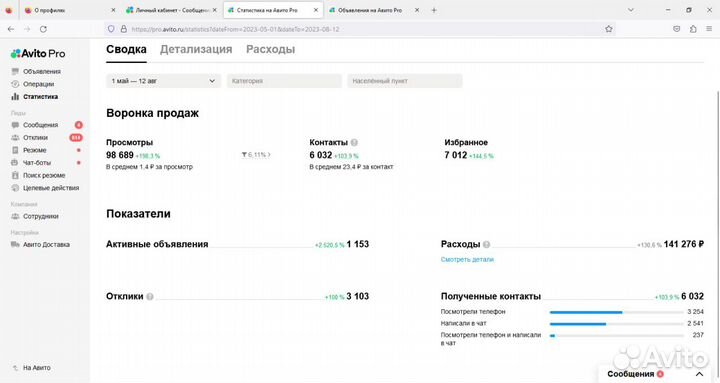Switch to Личный кабинет - Сообщения browser tab
Viewport: 720px width, 383px height.
pos(171,10)
